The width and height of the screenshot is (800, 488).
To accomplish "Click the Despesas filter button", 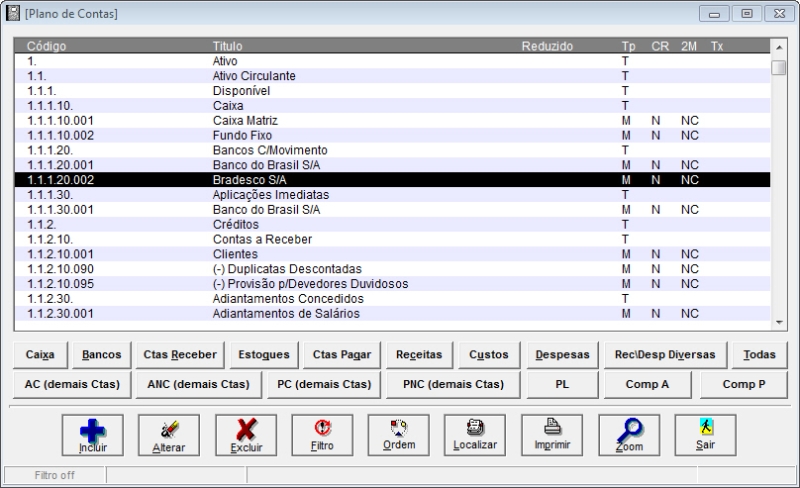I will [562, 355].
